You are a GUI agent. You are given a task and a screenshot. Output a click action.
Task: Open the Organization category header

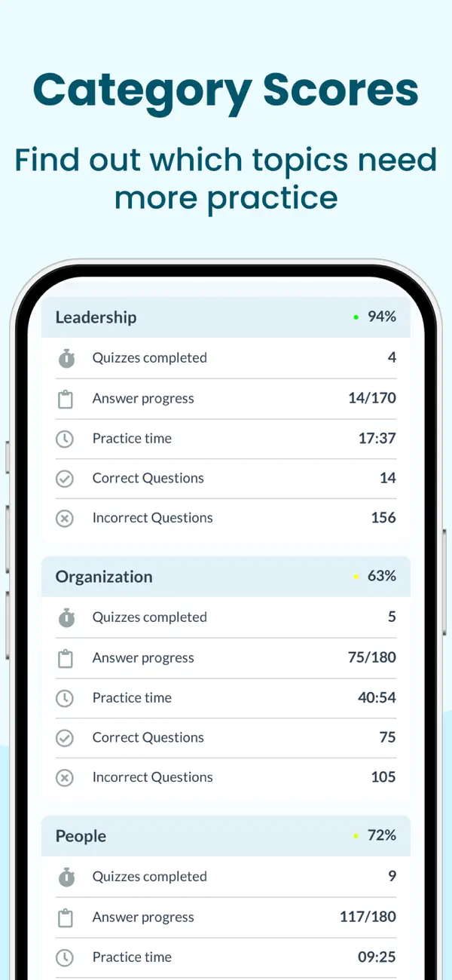[x=226, y=577]
